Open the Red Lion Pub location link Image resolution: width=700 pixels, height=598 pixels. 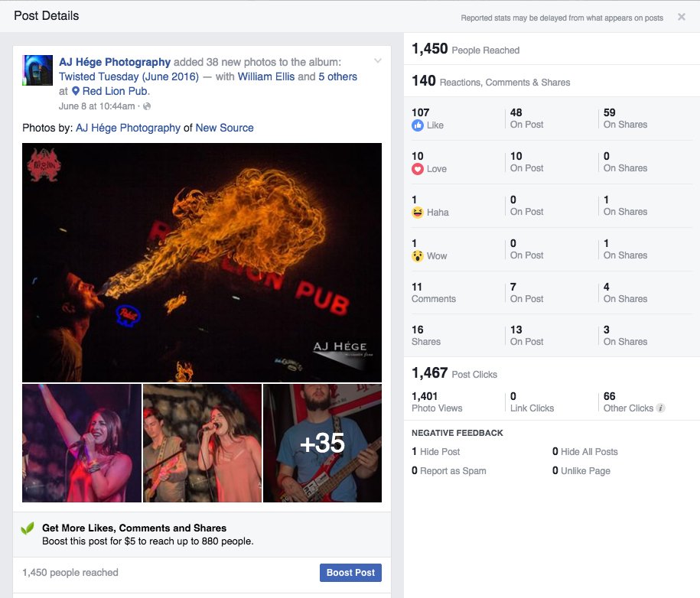point(115,91)
